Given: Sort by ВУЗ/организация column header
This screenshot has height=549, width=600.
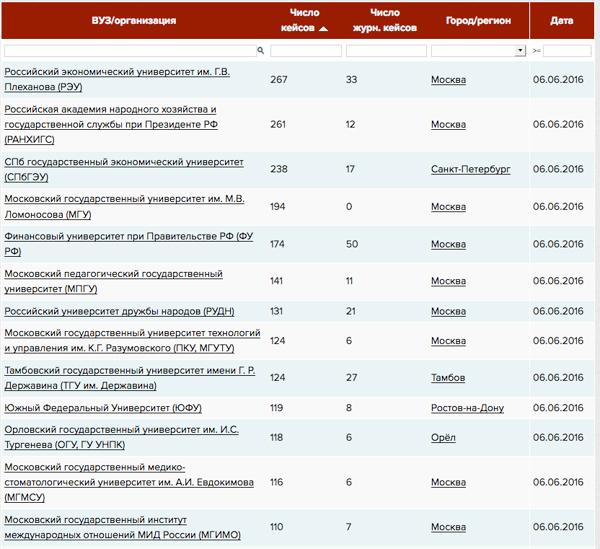Looking at the screenshot, I should (132, 20).
